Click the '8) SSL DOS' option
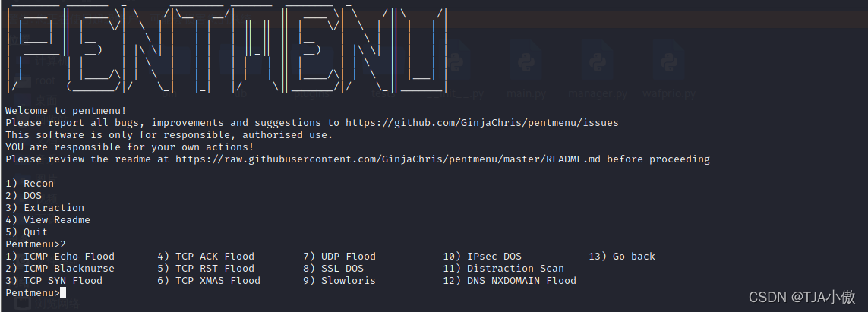The image size is (868, 312). click(333, 268)
